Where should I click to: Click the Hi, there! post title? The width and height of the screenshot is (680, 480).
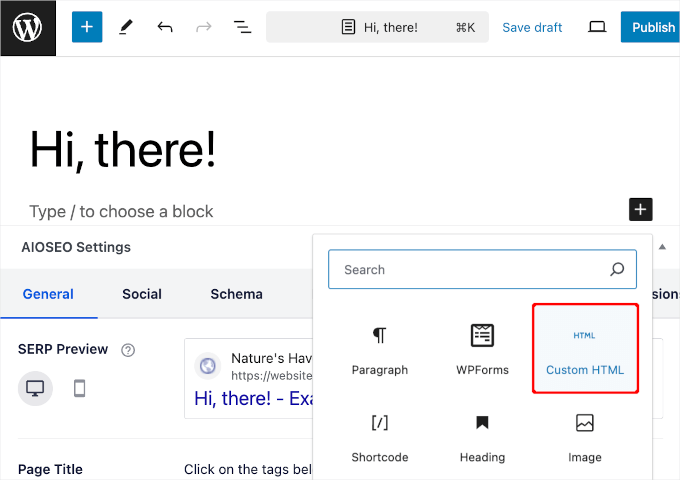pos(123,149)
